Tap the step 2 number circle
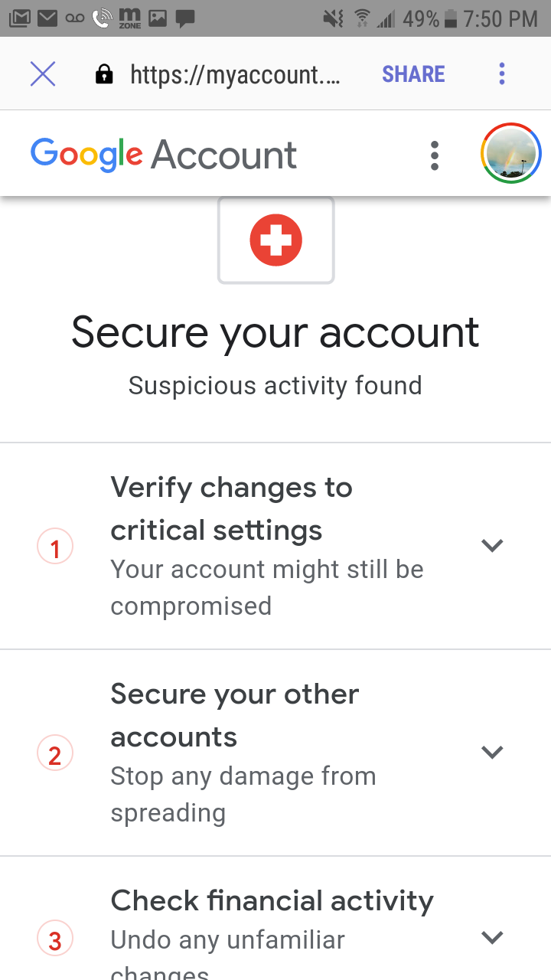 pos(55,755)
